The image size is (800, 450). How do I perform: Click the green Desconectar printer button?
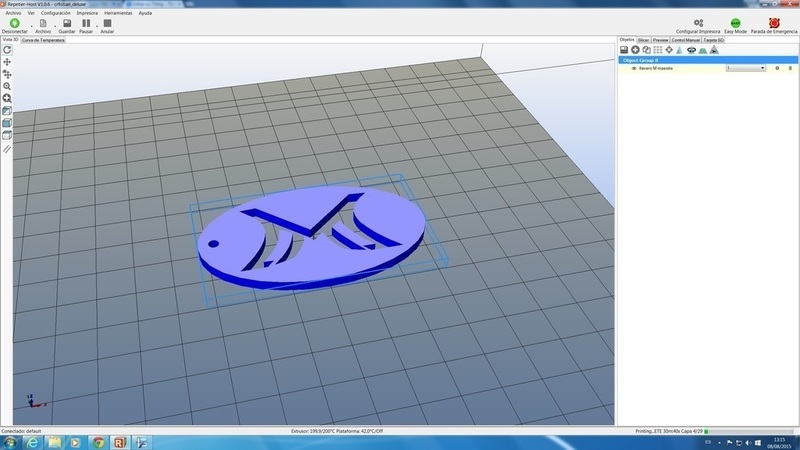click(14, 24)
